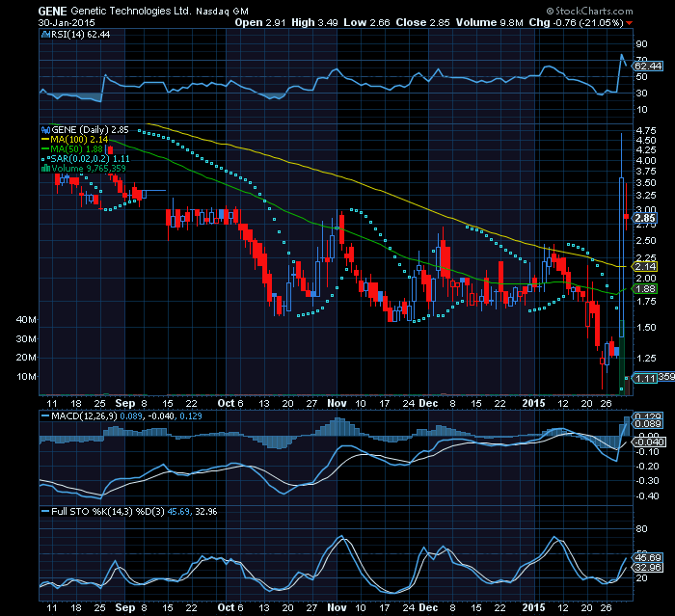The height and width of the screenshot is (616, 675).
Task: Click the Chg -0.76 (-21.05%) value
Action: pos(576,23)
